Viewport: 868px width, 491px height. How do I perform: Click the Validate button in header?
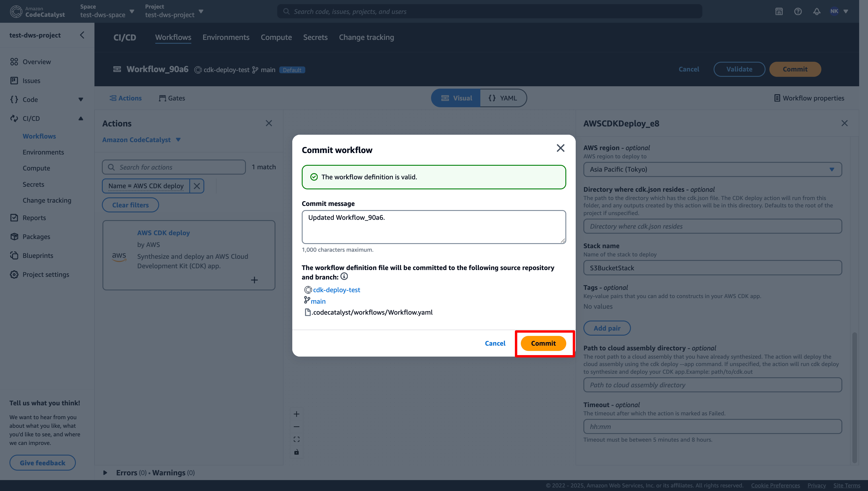point(739,69)
